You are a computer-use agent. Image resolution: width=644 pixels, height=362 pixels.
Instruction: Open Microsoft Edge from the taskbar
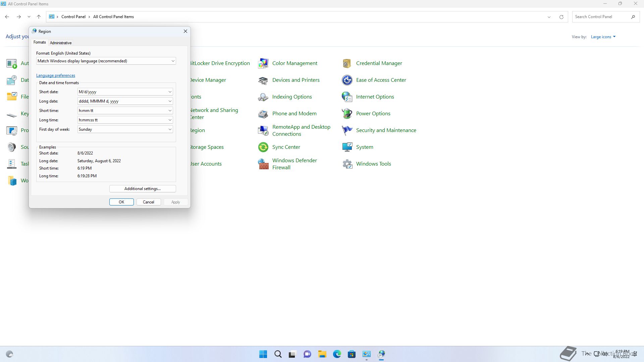tap(337, 354)
